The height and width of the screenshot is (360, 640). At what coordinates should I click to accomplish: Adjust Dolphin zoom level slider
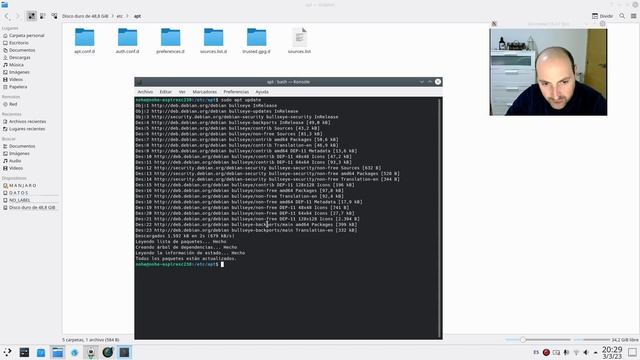click(x=538, y=340)
